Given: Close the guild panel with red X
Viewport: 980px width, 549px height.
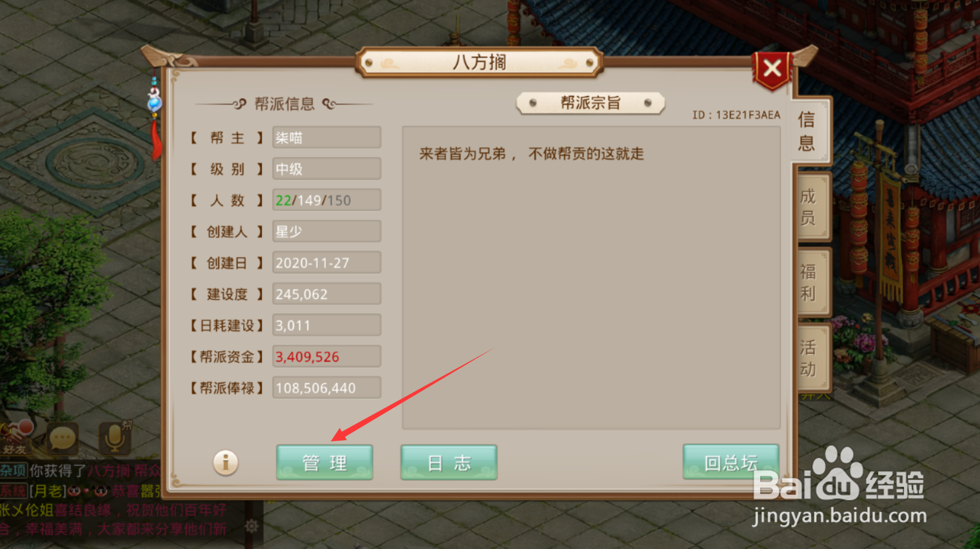Looking at the screenshot, I should (772, 69).
